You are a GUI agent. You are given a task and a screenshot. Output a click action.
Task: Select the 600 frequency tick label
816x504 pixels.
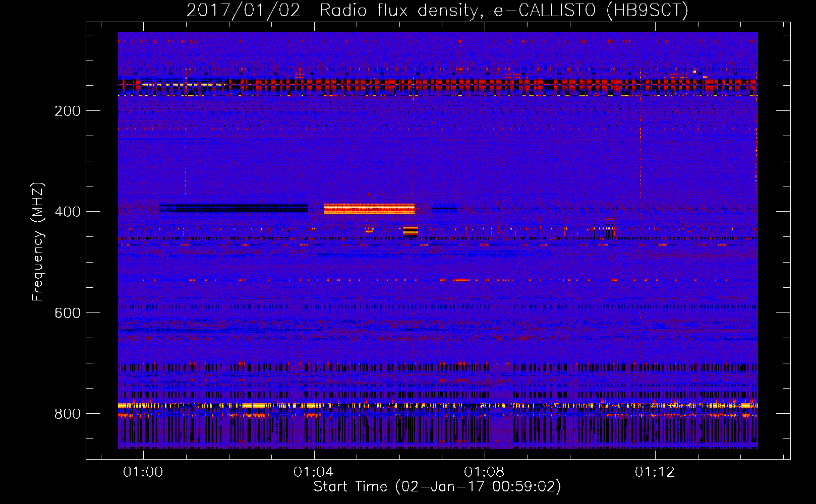(68, 313)
